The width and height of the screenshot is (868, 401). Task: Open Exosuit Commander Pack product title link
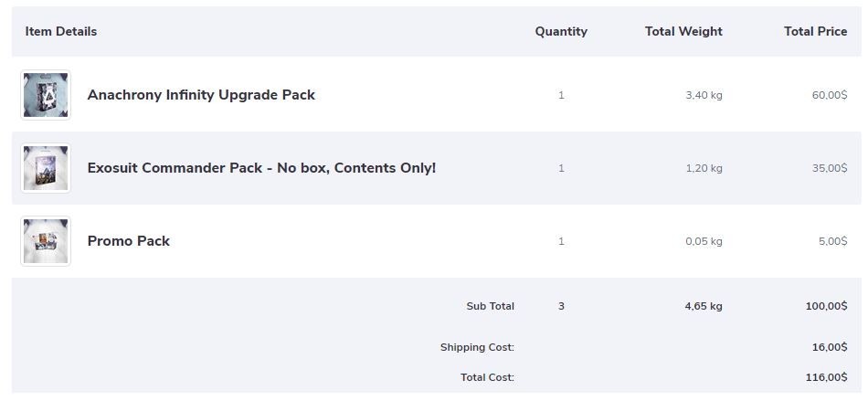[x=261, y=168]
